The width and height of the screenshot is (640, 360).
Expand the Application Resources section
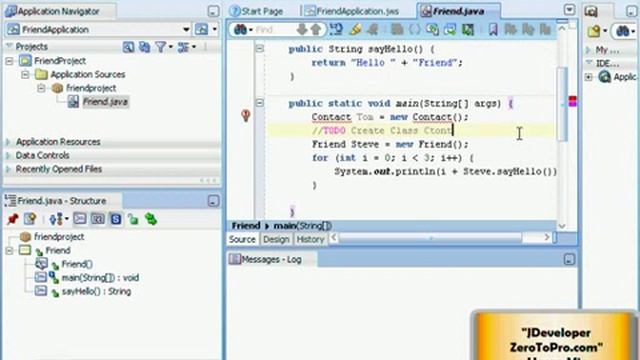8,142
